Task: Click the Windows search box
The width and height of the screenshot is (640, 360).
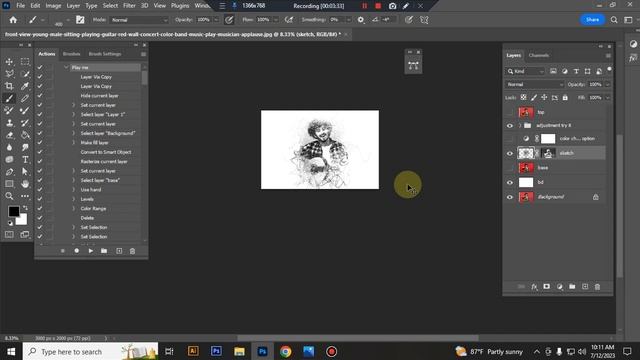Action: coord(90,351)
